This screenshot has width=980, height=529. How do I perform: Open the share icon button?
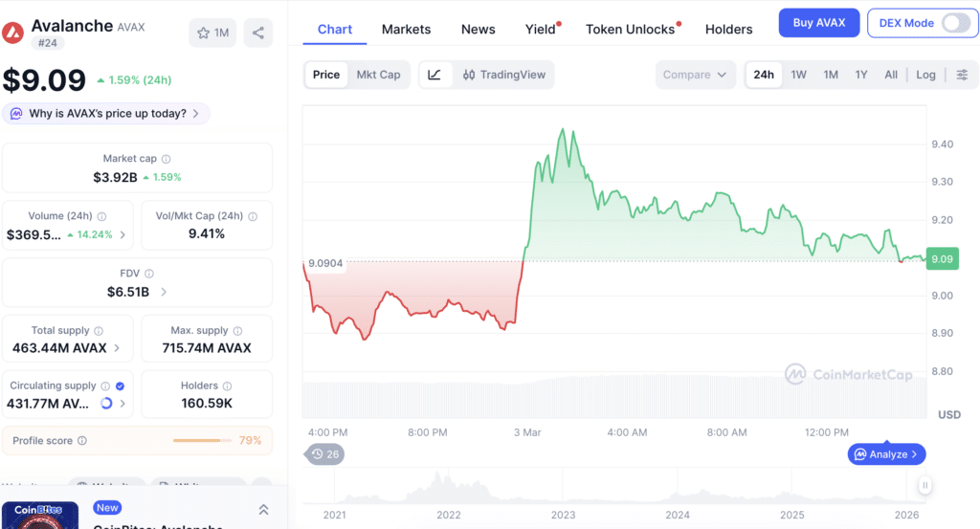258,33
